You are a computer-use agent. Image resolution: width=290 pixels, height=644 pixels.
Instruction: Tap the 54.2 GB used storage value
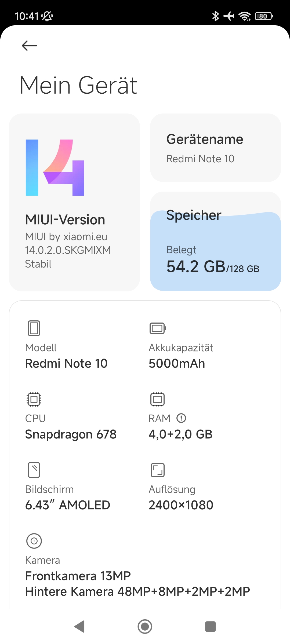pos(196,266)
